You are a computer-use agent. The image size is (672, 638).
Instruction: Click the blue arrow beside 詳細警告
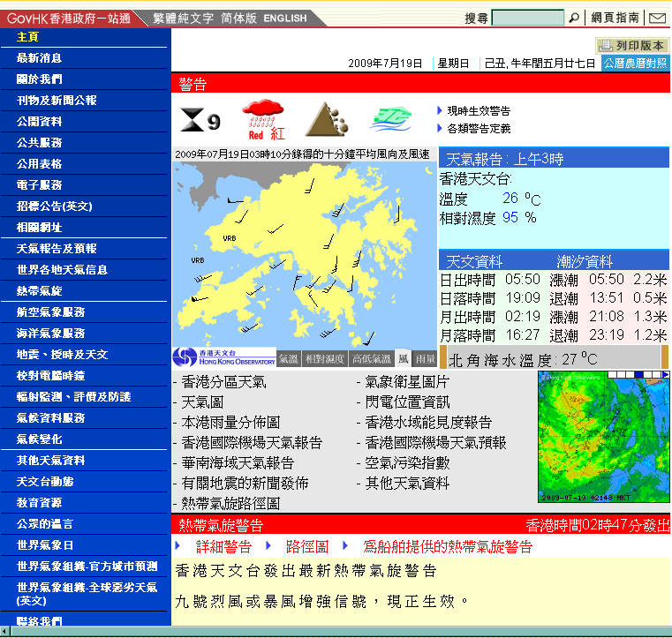pos(177,546)
